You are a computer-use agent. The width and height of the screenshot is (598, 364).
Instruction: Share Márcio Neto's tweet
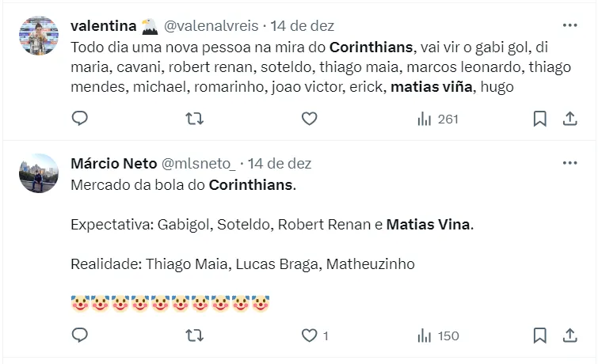coord(569,336)
